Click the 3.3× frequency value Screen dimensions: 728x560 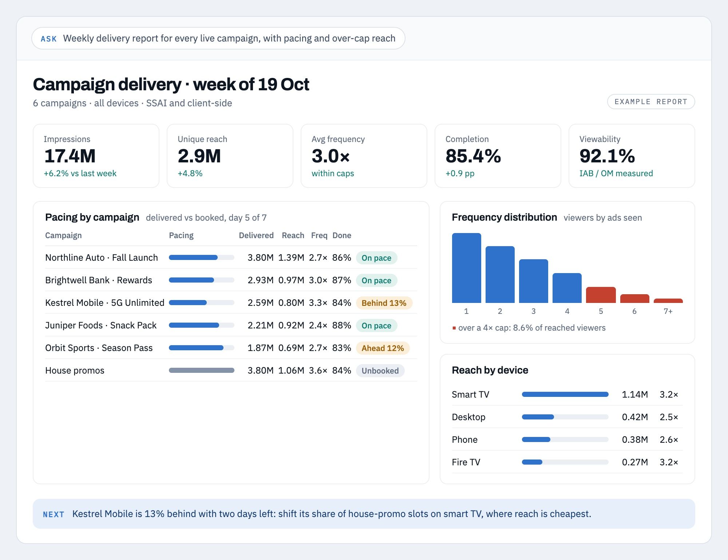pos(318,303)
